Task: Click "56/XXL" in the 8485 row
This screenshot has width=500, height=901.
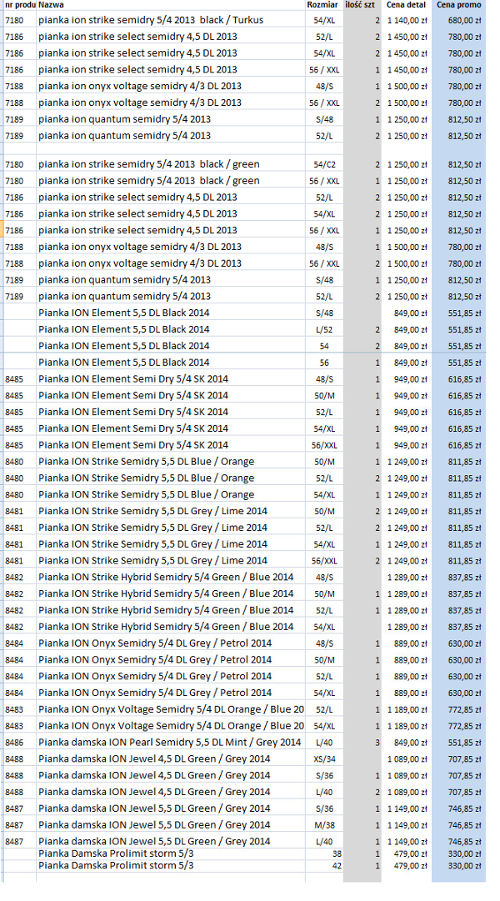Action: click(324, 445)
